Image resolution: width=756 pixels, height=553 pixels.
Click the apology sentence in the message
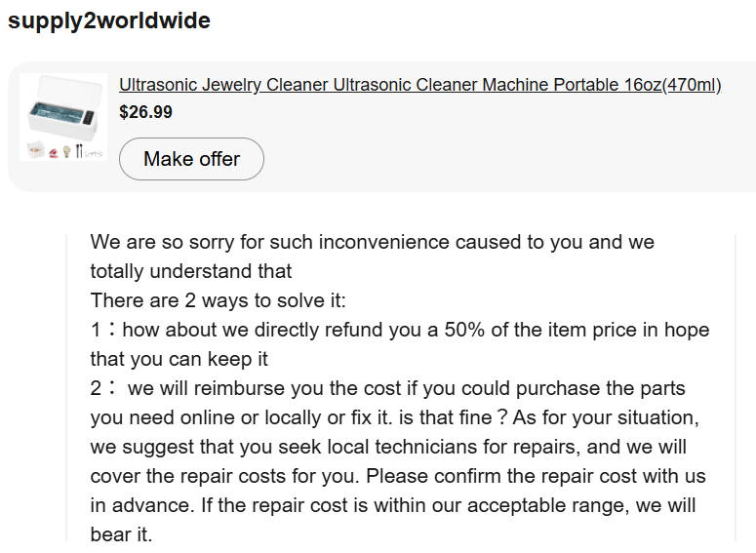pos(373,242)
